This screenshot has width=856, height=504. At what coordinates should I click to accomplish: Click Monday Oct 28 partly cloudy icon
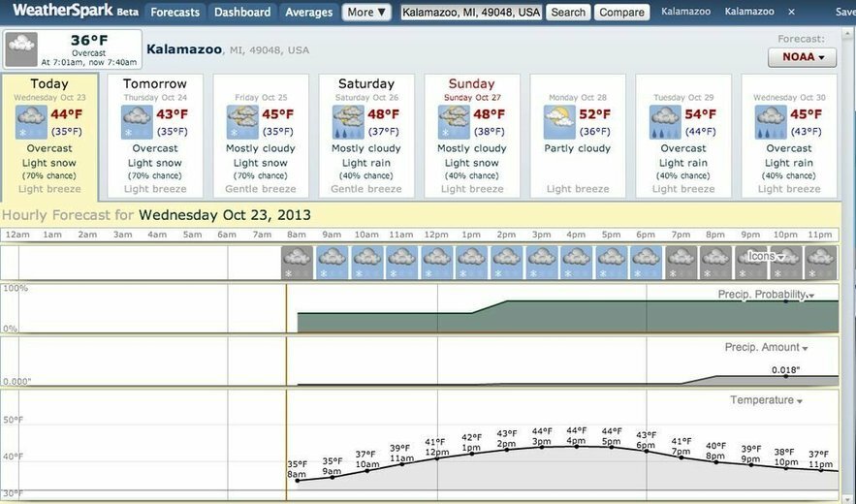[x=559, y=122]
